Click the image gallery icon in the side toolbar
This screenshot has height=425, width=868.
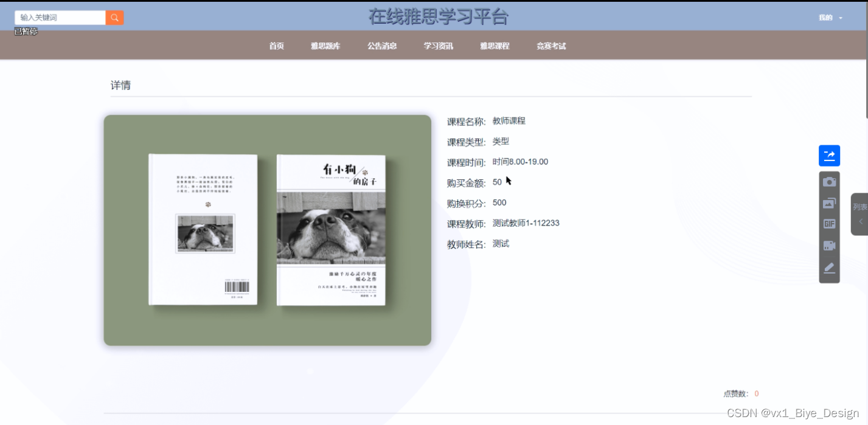click(x=829, y=203)
